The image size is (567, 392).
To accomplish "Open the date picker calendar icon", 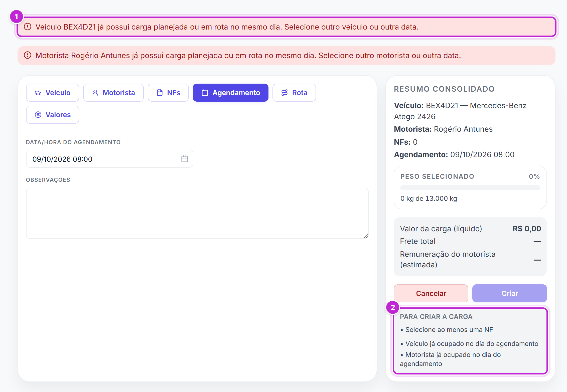I will coord(185,159).
